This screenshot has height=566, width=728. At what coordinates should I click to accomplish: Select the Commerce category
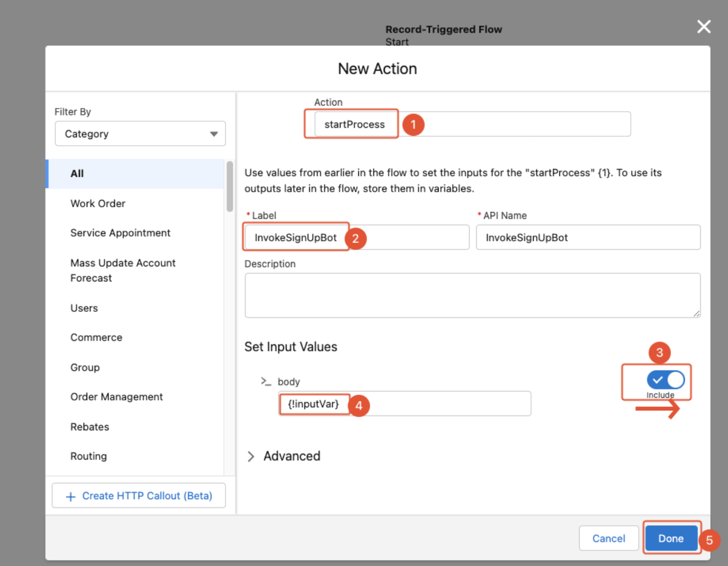tap(96, 338)
